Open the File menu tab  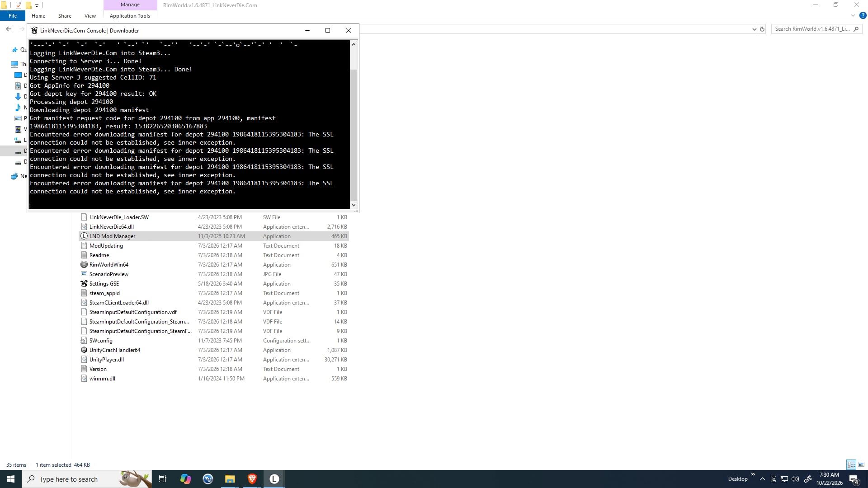pyautogui.click(x=13, y=15)
